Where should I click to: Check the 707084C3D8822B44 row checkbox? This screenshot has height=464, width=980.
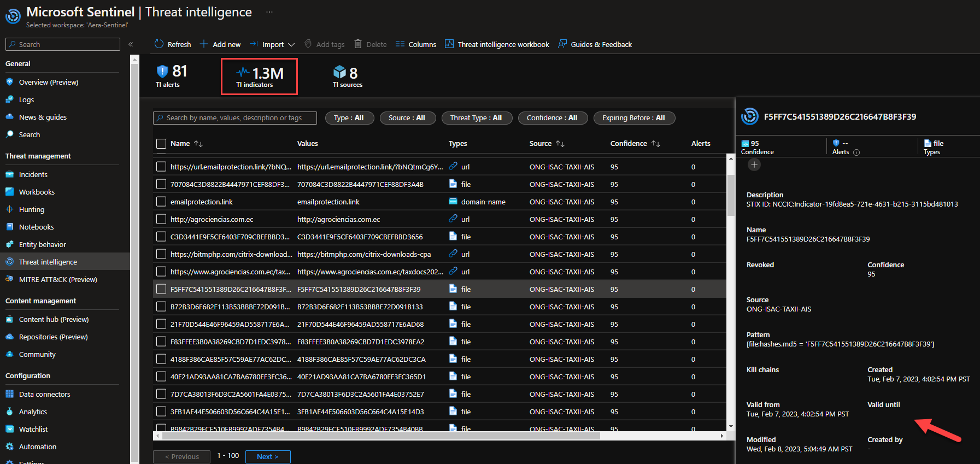pyautogui.click(x=161, y=184)
